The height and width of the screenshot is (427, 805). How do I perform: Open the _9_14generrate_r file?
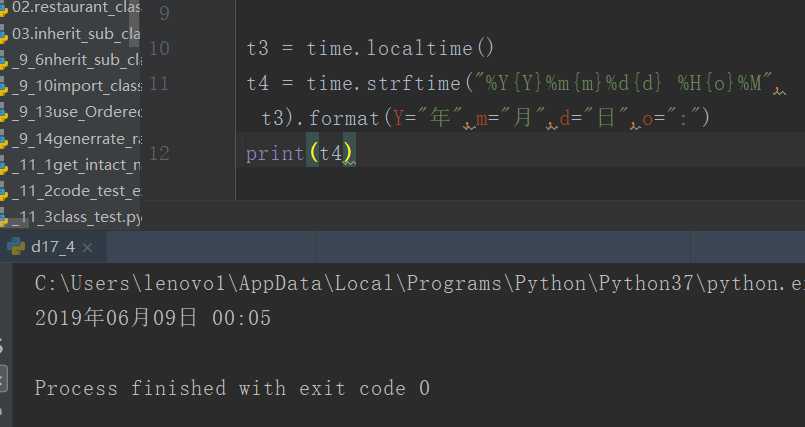point(76,139)
